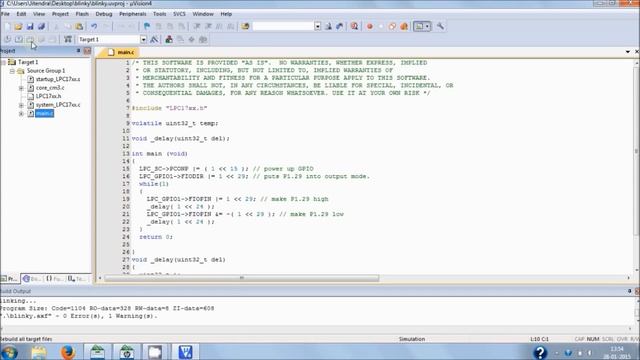Click the Download to flash LOAD icon
Viewport: 640px width, 360px height.
tap(68, 40)
